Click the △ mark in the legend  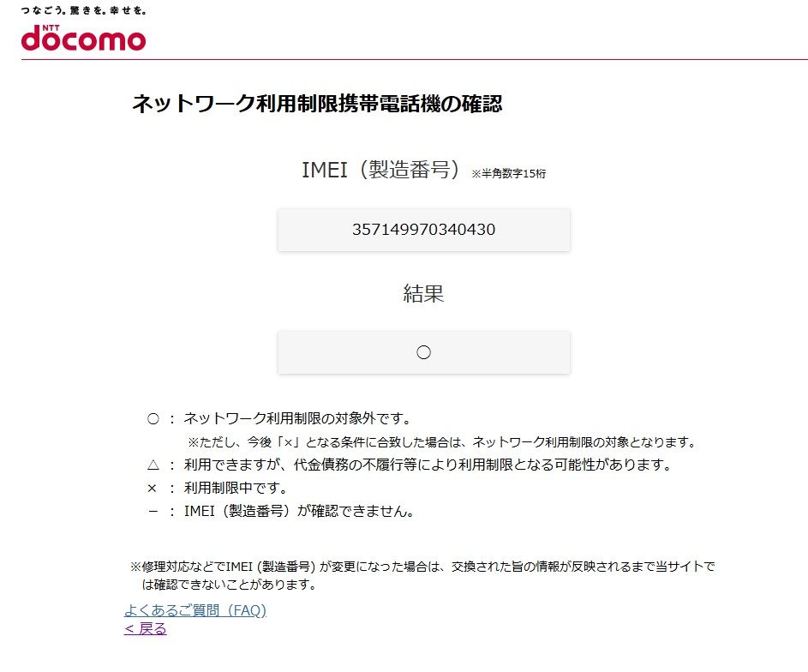[x=153, y=467]
